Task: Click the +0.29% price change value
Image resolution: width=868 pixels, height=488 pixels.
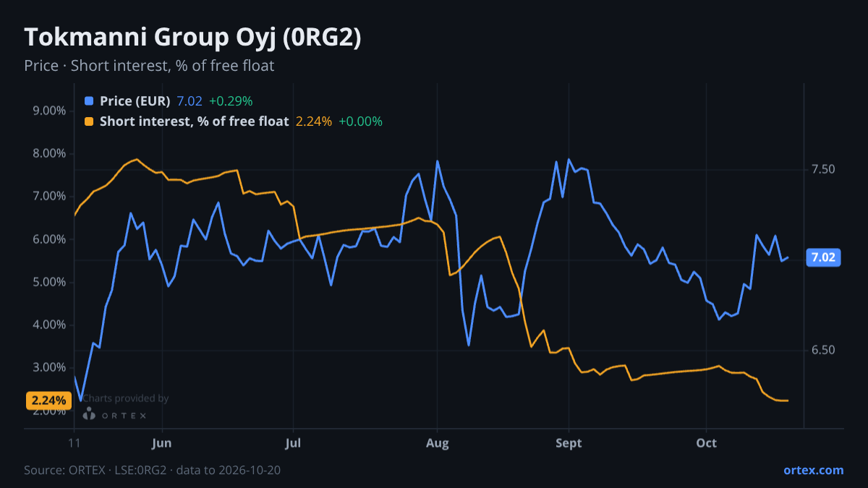Action: point(231,101)
